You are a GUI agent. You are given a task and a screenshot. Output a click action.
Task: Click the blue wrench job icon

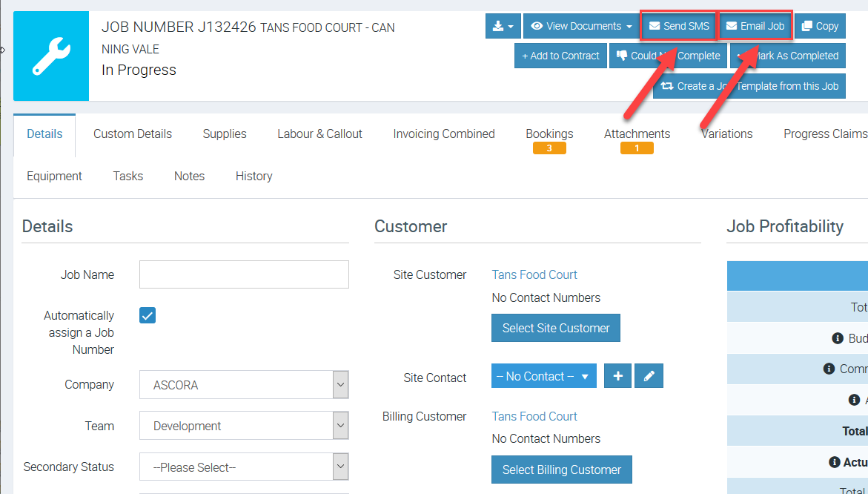[51, 56]
